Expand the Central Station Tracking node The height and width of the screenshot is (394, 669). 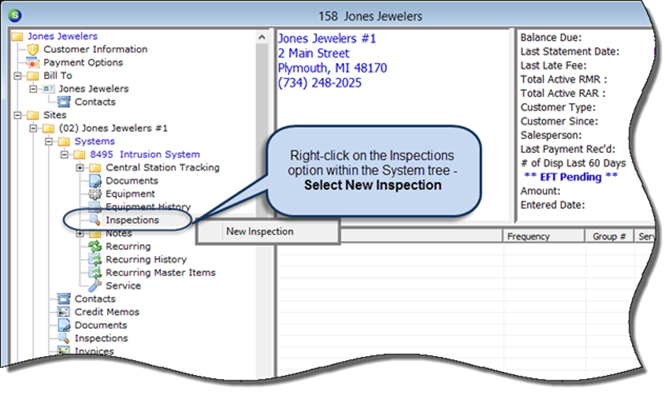click(x=80, y=168)
